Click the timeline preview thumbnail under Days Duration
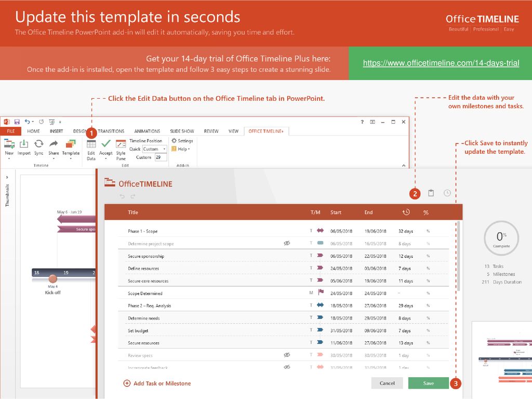 point(502,360)
